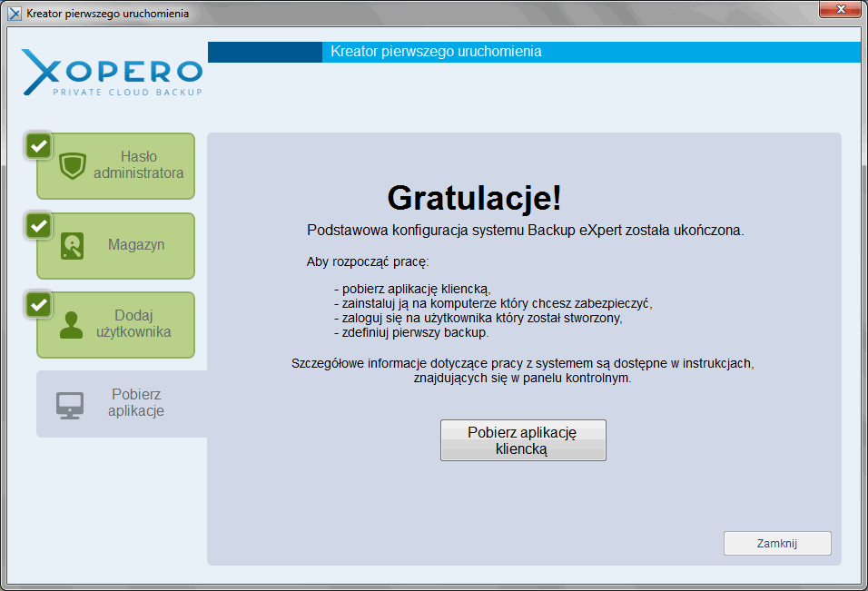Click the window title bar app icon

click(x=15, y=14)
